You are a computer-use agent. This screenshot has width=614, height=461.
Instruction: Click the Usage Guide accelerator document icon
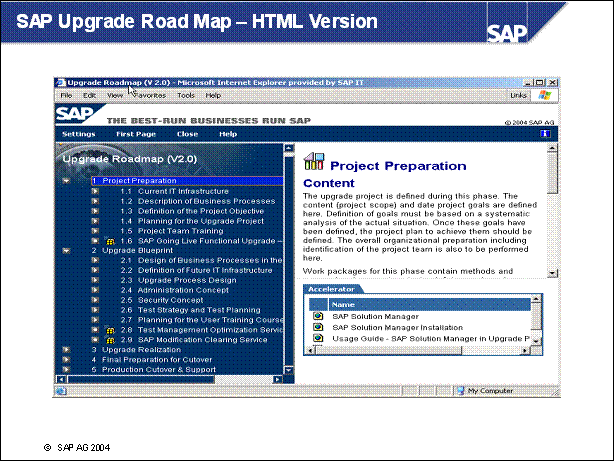(318, 339)
